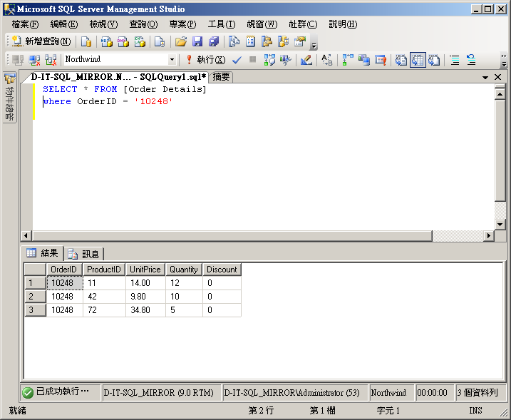Image resolution: width=511 pixels, height=420 pixels.
Task: Open the View (檢視) menu
Action: [x=103, y=24]
